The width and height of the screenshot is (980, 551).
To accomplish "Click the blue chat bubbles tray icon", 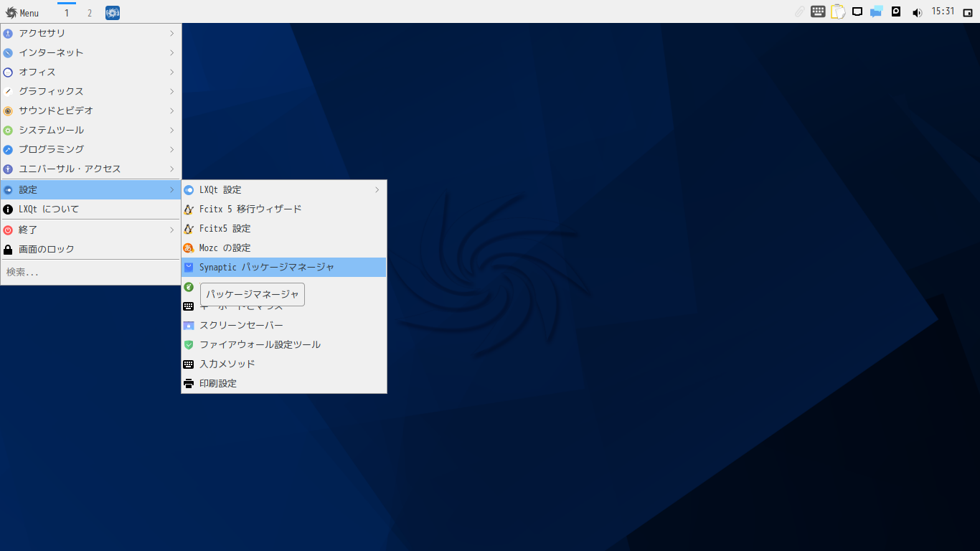I will click(876, 11).
